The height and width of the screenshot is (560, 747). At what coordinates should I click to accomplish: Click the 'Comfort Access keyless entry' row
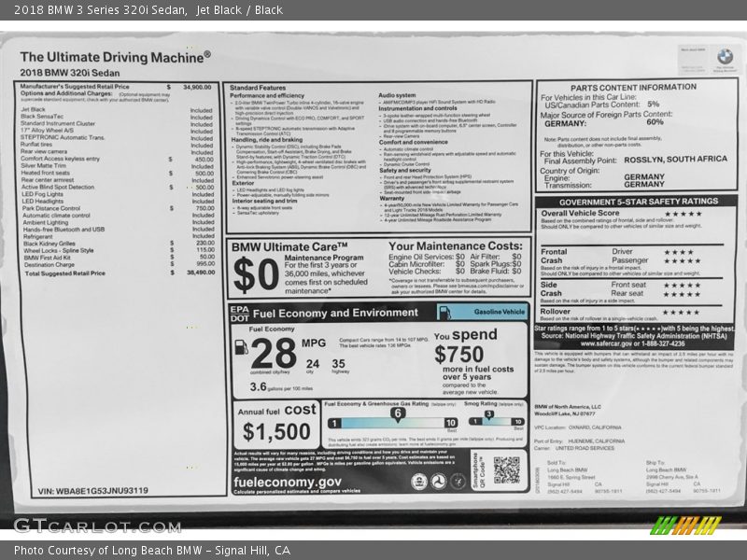point(118,159)
